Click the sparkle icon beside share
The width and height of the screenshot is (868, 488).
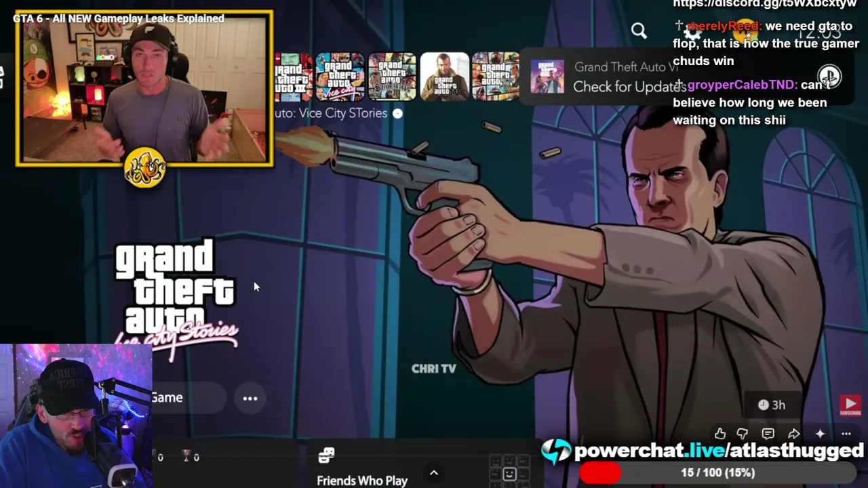[821, 434]
